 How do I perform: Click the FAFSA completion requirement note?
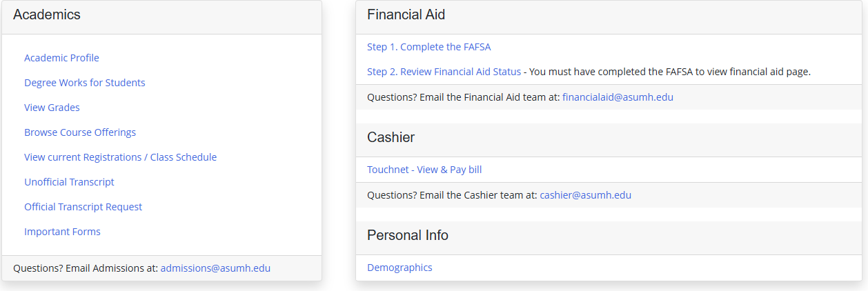669,72
